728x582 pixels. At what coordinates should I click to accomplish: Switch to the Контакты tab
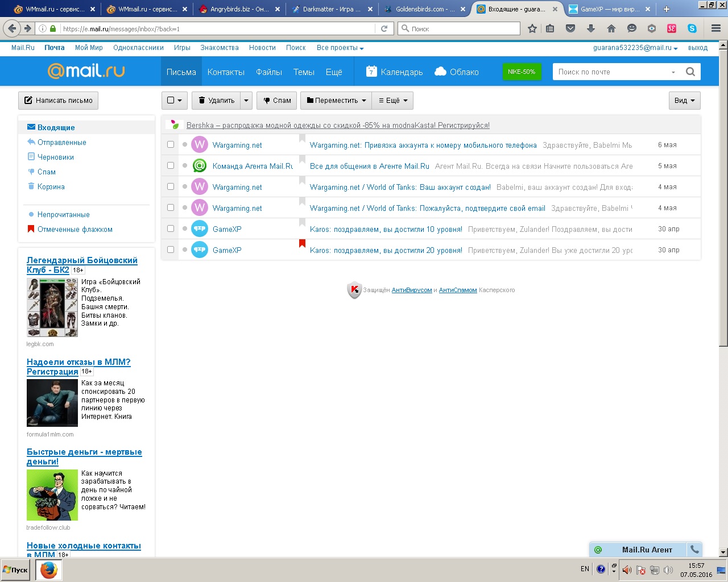pyautogui.click(x=226, y=72)
